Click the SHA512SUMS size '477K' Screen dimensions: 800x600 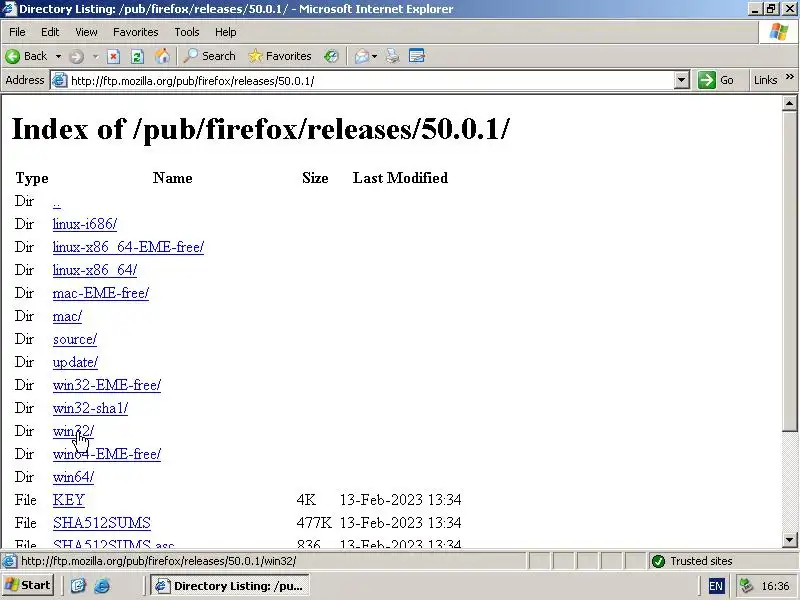click(314, 523)
